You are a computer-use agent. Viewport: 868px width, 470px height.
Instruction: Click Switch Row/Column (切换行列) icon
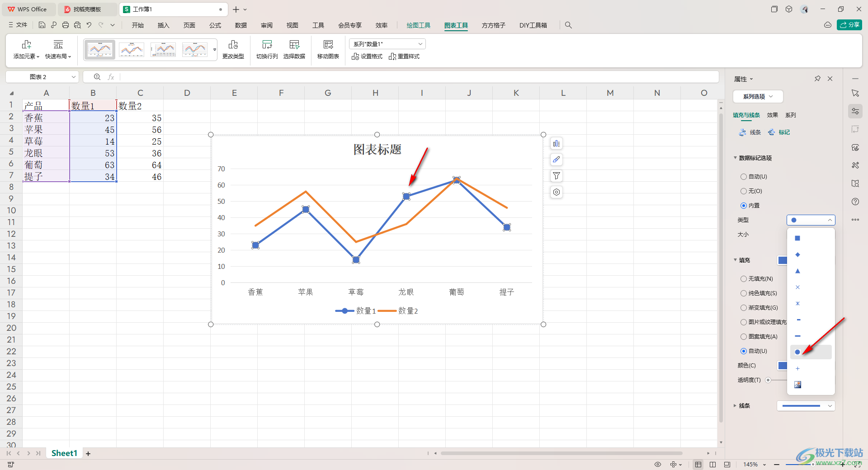(267, 49)
